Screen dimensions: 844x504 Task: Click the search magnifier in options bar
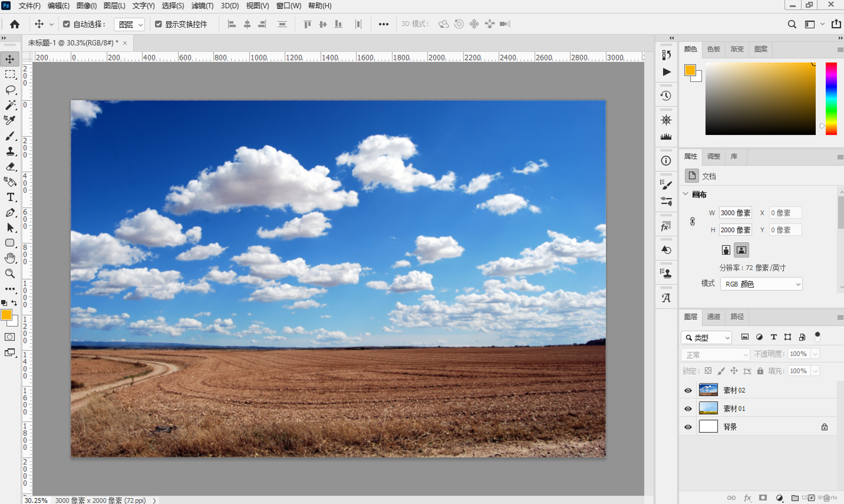792,24
